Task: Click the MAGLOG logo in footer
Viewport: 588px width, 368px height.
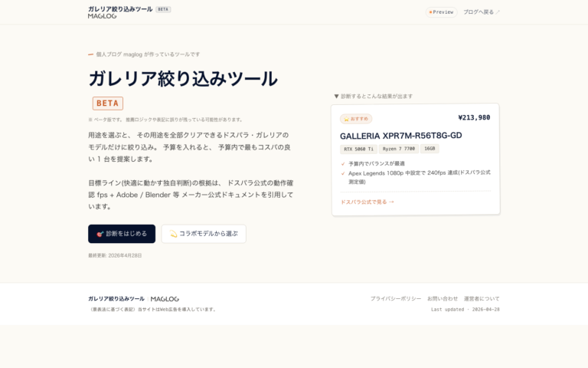Action: 165,299
